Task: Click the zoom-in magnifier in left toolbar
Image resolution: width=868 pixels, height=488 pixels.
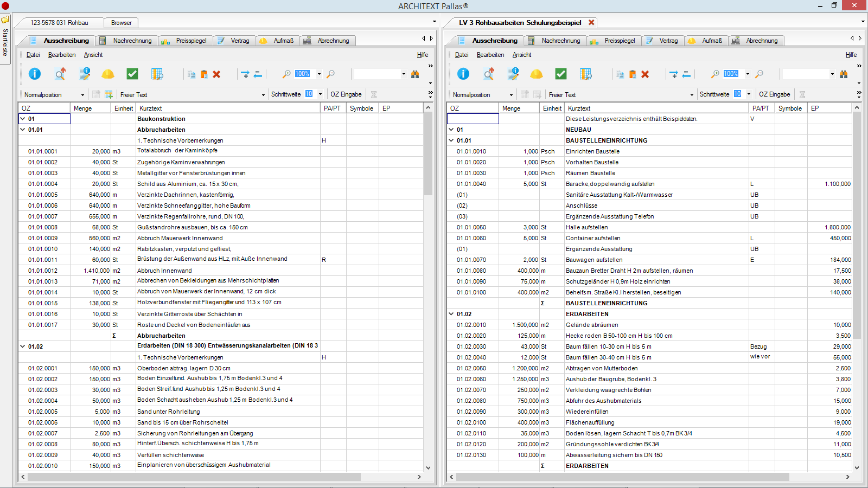Action: coord(286,74)
